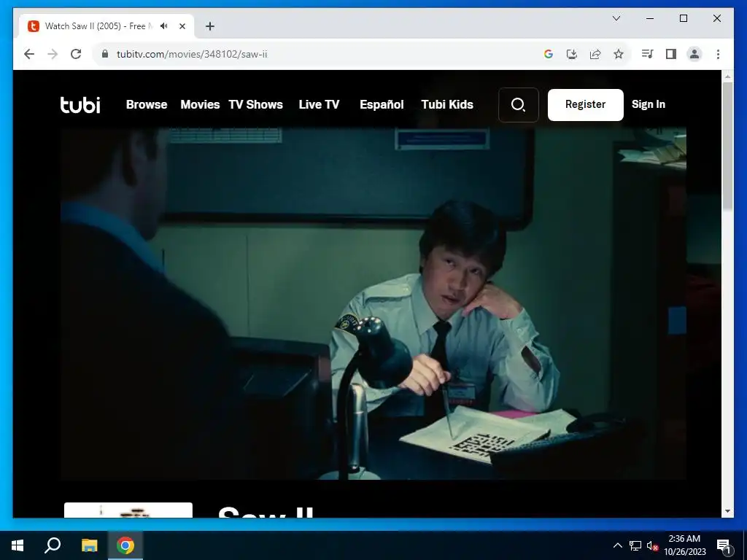Show hidden system tray icons
The height and width of the screenshot is (560, 747).
[617, 545]
